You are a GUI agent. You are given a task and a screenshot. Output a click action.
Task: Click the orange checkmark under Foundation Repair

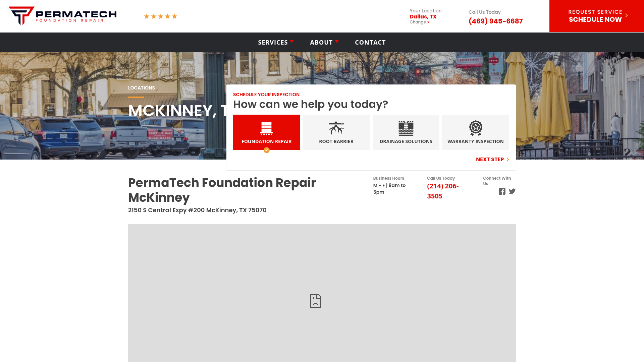point(267,150)
